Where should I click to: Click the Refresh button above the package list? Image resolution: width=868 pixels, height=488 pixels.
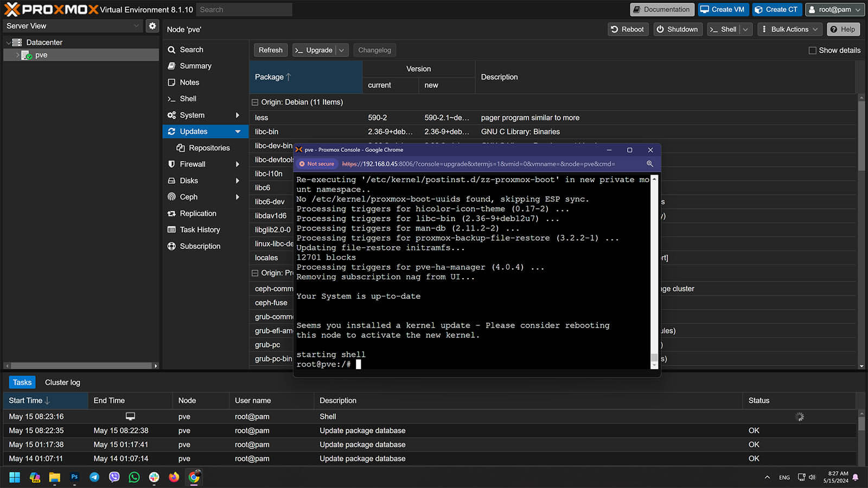click(x=270, y=50)
